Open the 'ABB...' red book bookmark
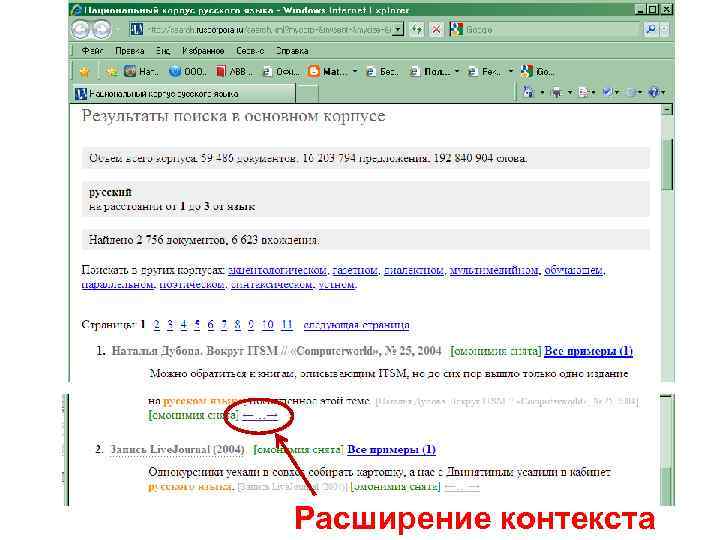This screenshot has height=540, width=720. pos(234,72)
